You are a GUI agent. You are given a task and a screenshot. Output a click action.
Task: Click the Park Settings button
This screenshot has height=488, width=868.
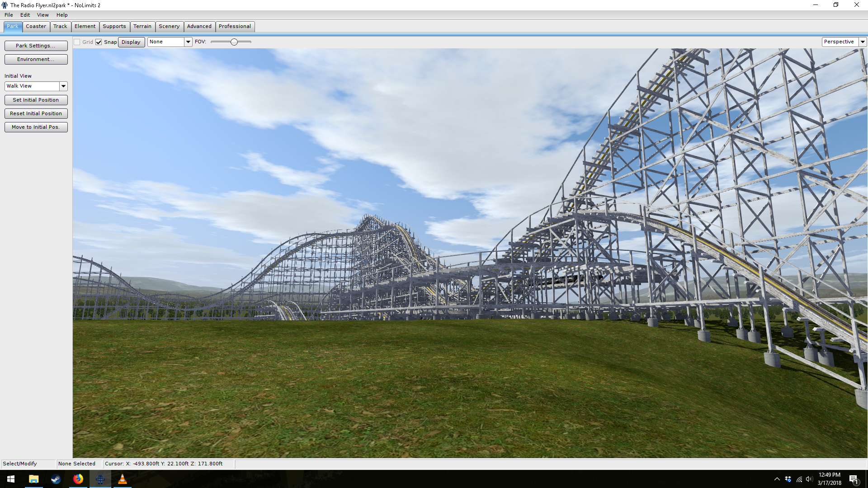(x=36, y=46)
